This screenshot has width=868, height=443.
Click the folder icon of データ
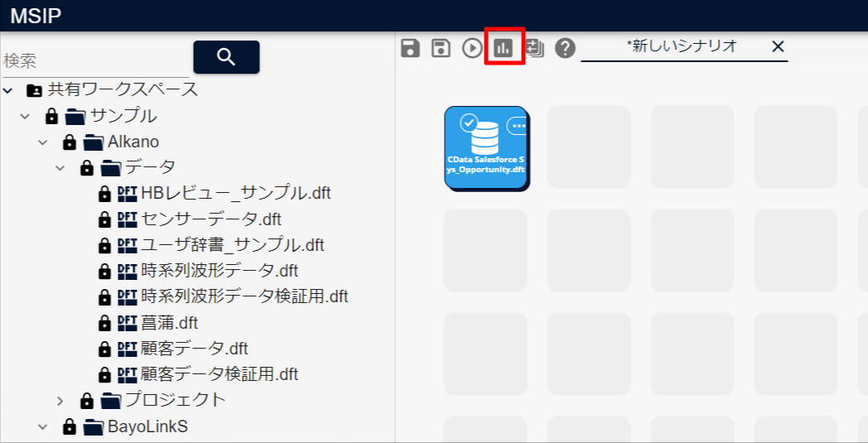click(x=111, y=168)
